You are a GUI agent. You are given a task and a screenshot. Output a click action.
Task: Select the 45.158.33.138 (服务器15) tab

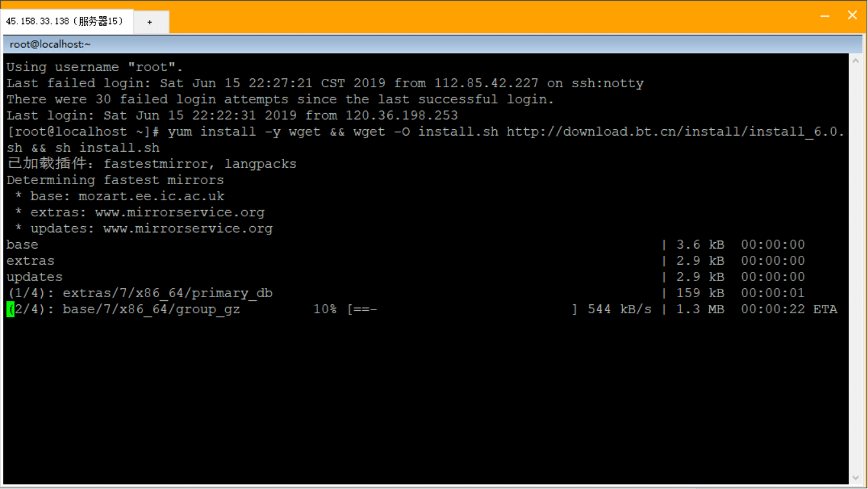(x=65, y=21)
